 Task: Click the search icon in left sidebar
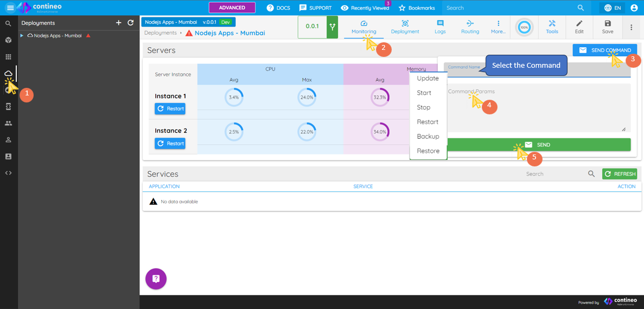tap(8, 24)
